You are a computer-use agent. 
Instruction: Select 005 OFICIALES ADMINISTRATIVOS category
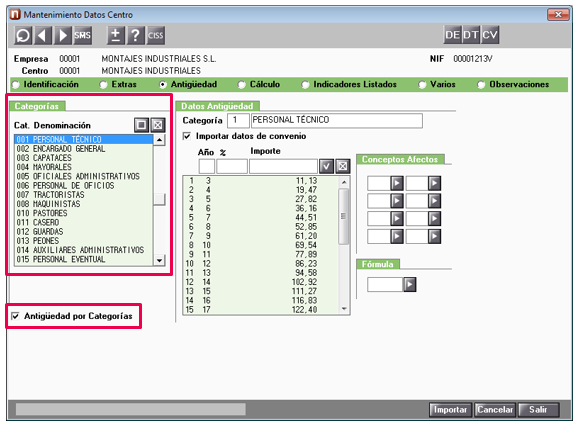83,176
